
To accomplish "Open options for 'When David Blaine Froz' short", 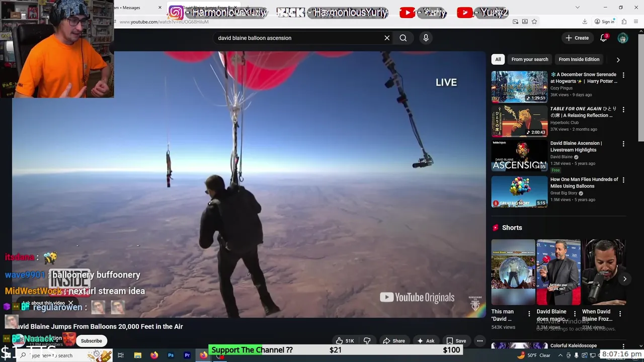I will pos(620,314).
